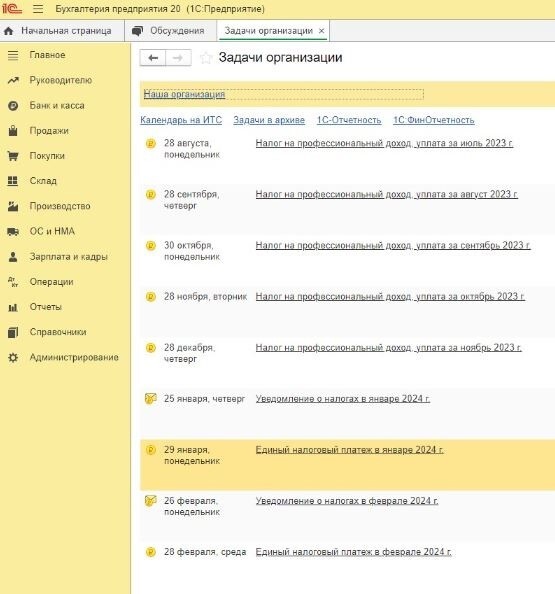Open the Зарплата и кадры section
555x594 pixels.
(x=69, y=257)
